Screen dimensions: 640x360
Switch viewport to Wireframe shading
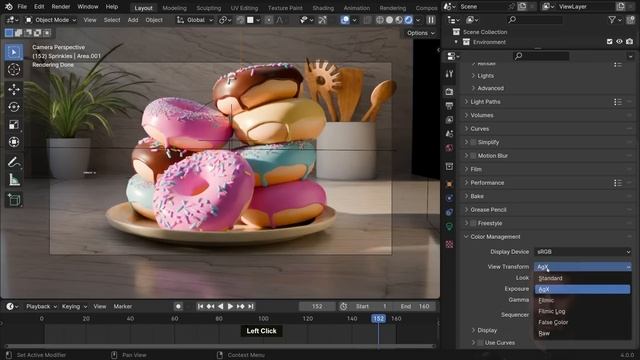380,20
